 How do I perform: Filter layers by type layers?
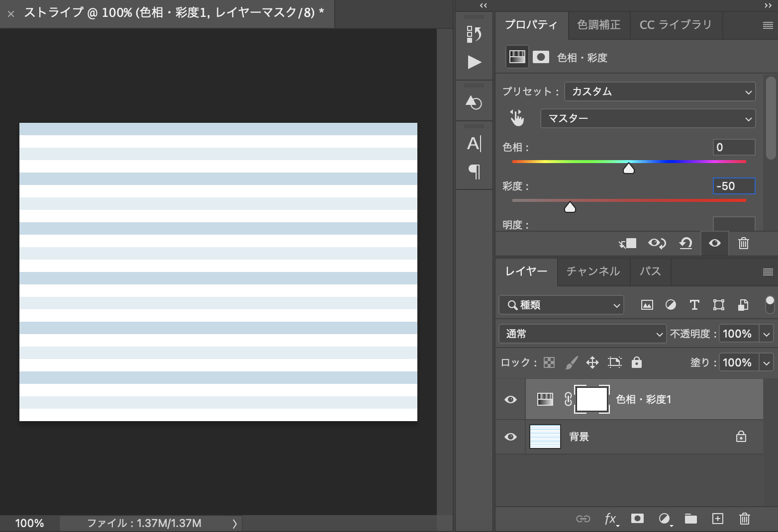coord(694,305)
